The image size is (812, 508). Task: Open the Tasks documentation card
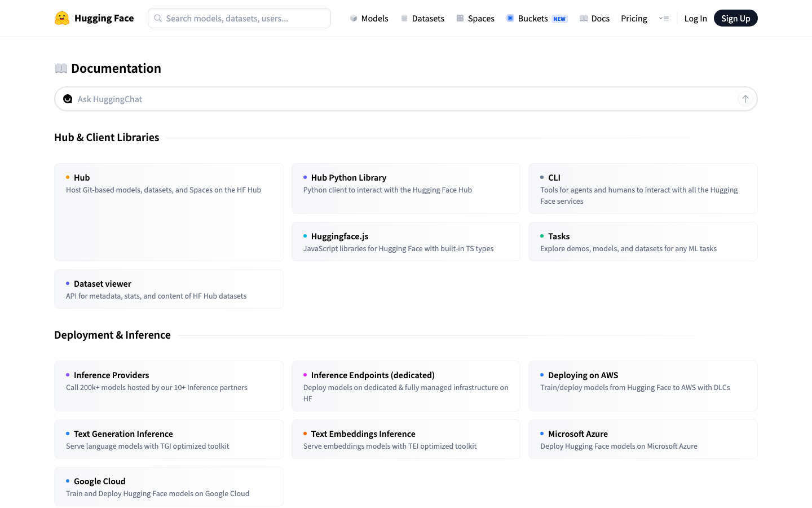pos(643,242)
